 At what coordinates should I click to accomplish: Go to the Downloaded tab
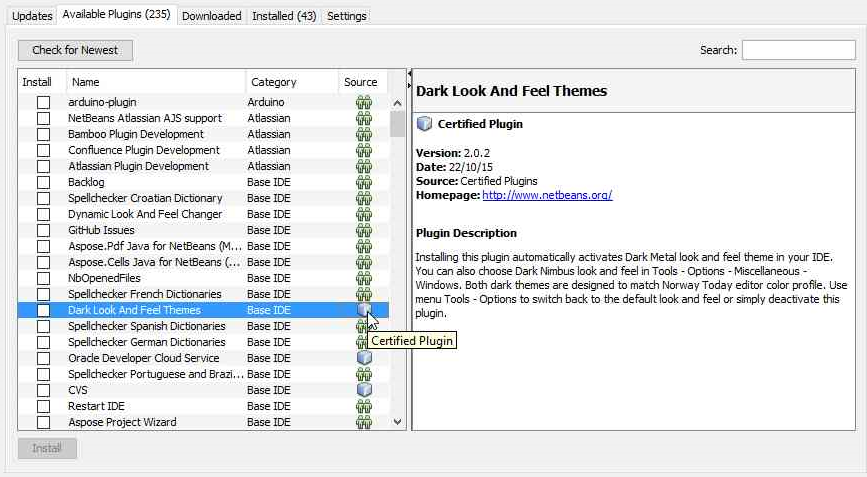(x=212, y=16)
